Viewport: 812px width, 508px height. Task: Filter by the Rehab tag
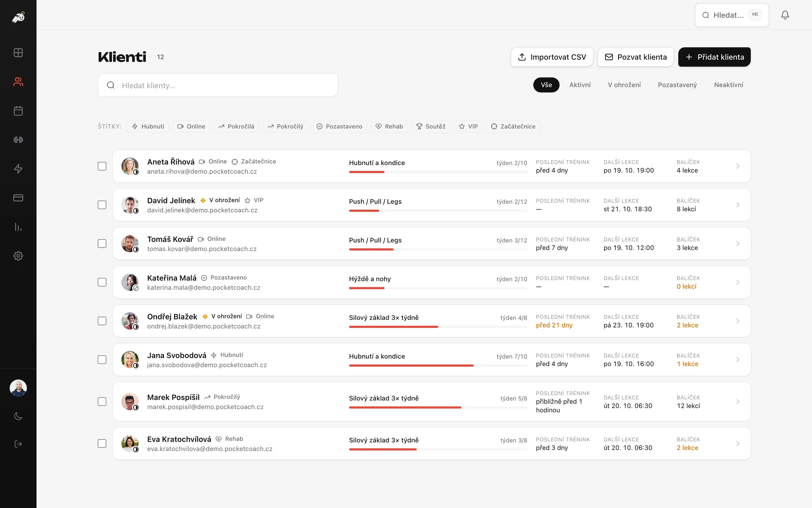389,126
